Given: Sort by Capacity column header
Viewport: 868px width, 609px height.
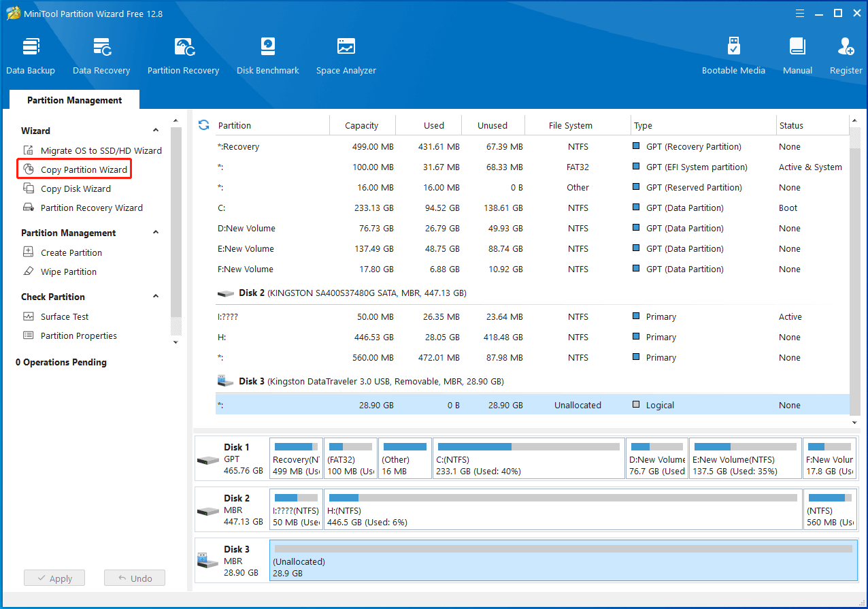Looking at the screenshot, I should (x=362, y=125).
